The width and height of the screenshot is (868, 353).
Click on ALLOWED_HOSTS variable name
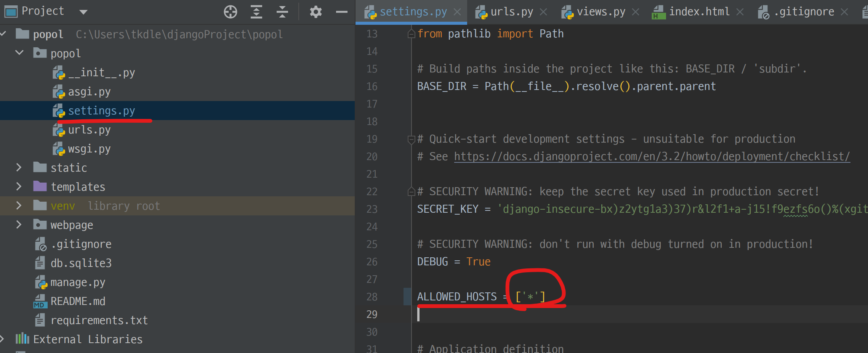[457, 297]
